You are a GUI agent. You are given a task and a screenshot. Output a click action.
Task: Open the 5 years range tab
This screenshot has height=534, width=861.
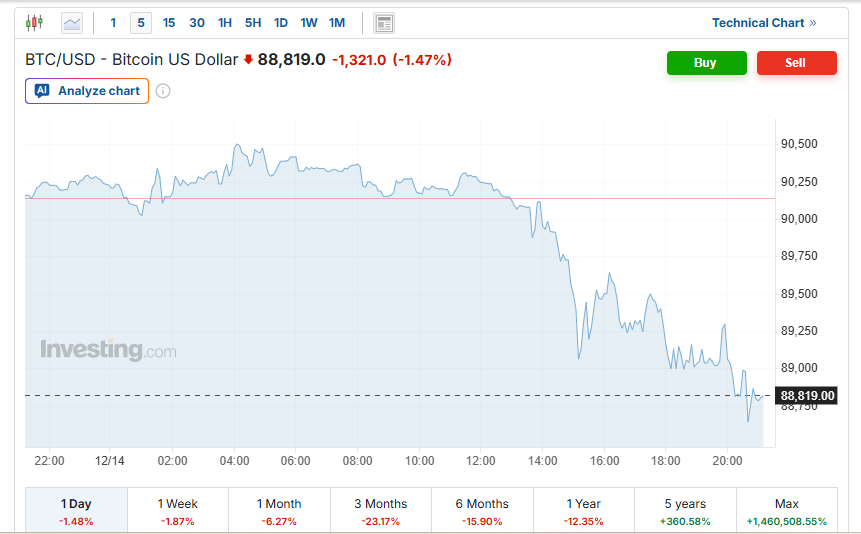click(685, 510)
